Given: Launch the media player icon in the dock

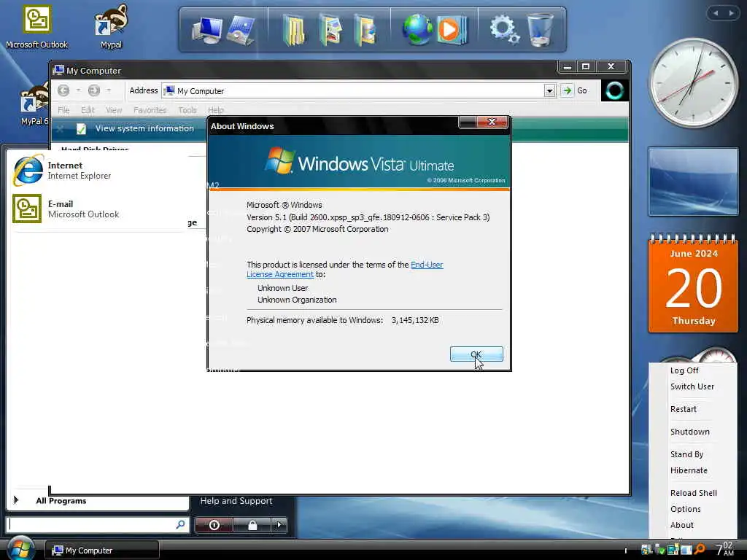Looking at the screenshot, I should tap(452, 29).
